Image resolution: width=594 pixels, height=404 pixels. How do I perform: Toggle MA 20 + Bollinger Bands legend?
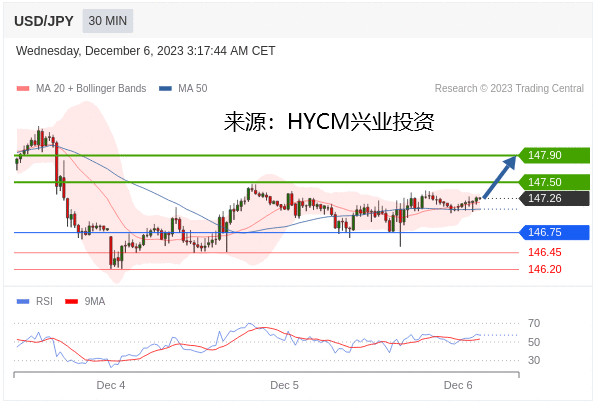point(81,88)
